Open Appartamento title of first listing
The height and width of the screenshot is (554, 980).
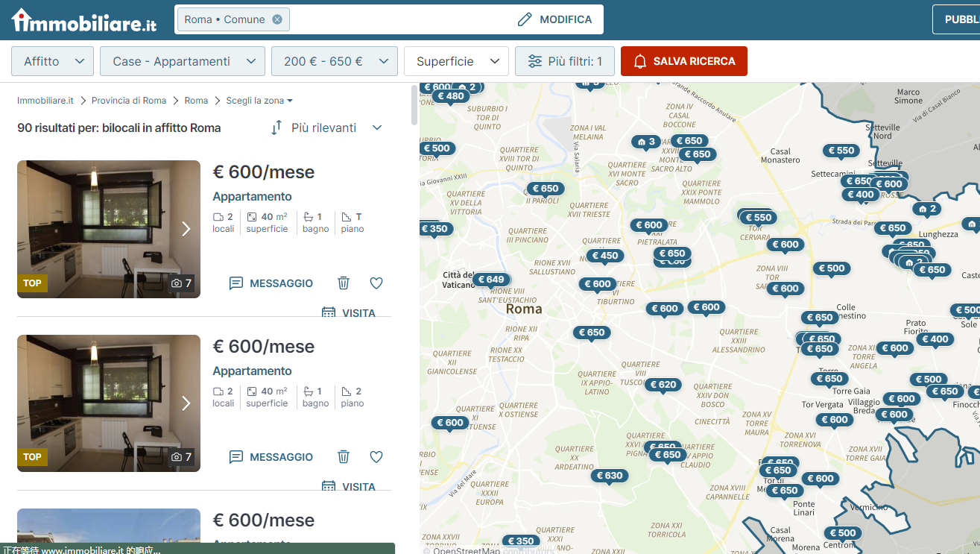point(252,197)
